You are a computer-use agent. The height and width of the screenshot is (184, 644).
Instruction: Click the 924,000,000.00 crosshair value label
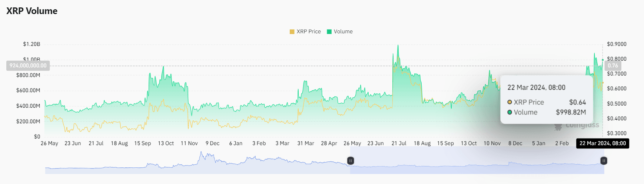pos(28,66)
